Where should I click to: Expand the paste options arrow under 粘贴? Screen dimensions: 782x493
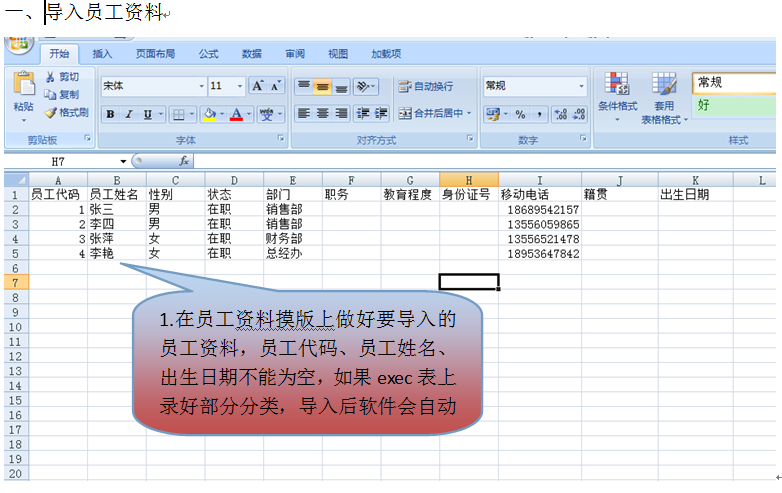23,120
